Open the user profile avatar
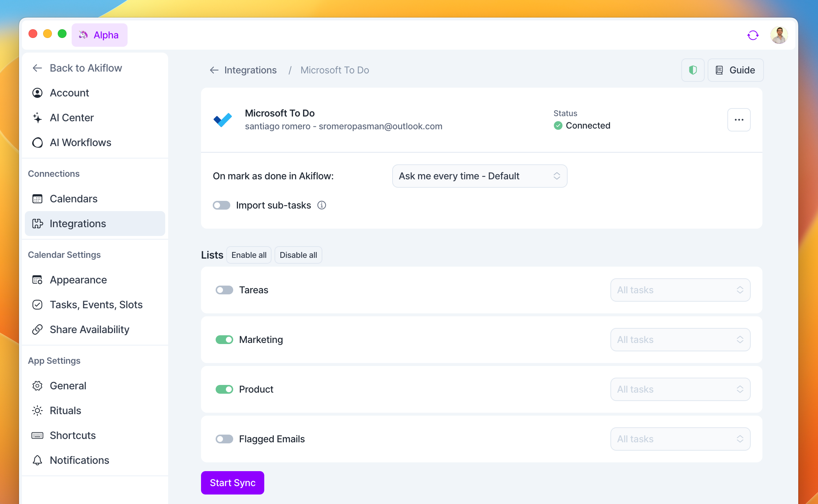Viewport: 818px width, 504px height. pyautogui.click(x=779, y=35)
